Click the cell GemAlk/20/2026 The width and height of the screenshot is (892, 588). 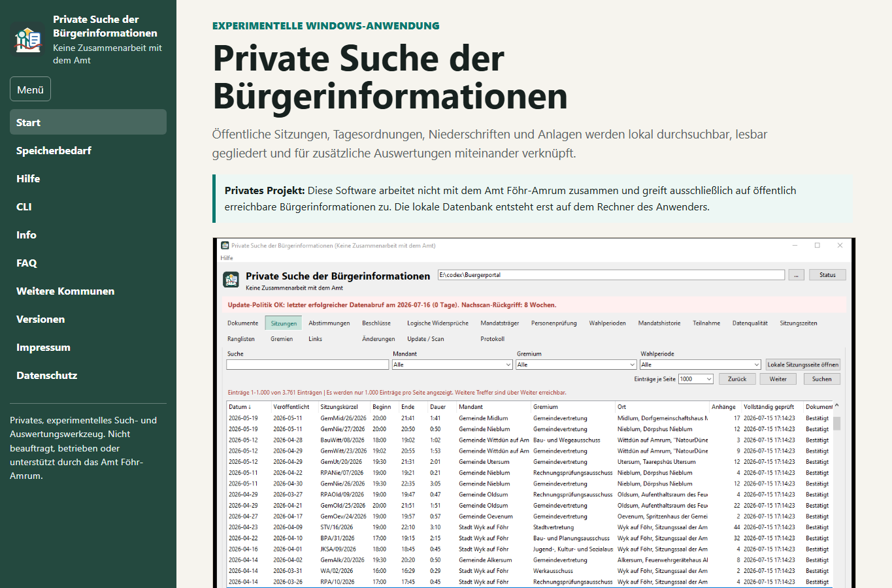coord(342,560)
